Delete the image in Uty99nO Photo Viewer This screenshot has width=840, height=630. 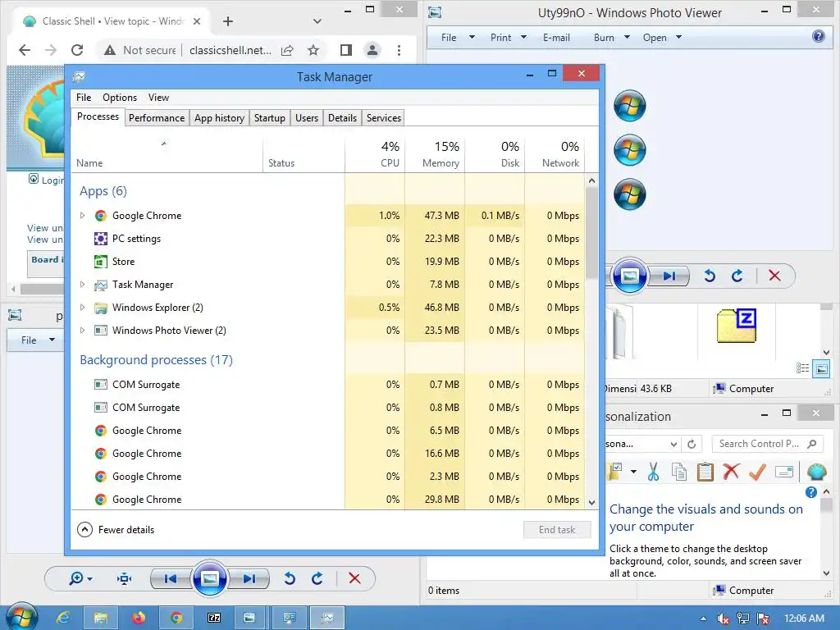[774, 276]
